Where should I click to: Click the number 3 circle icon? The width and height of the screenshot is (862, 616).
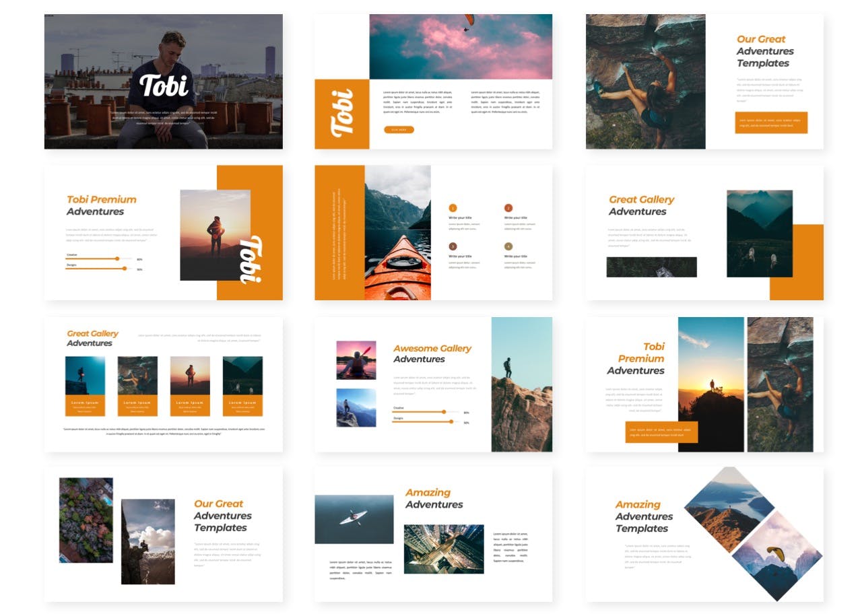click(453, 246)
